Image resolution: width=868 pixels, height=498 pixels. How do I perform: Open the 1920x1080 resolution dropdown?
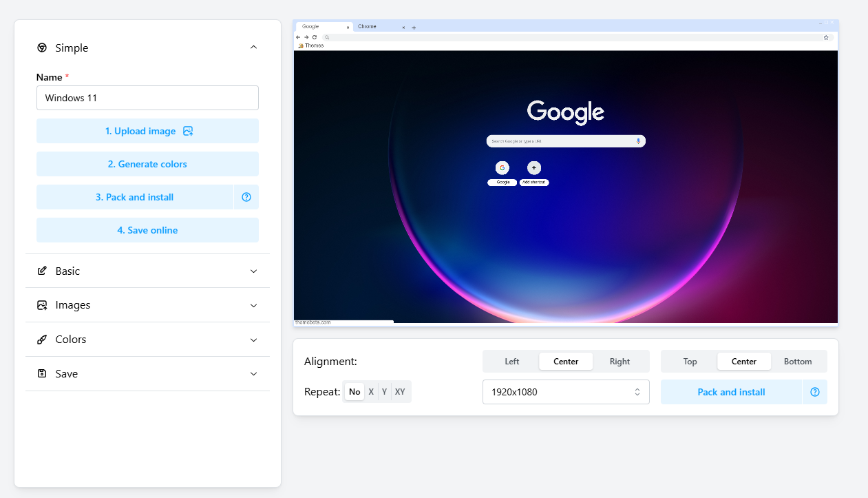click(x=566, y=392)
